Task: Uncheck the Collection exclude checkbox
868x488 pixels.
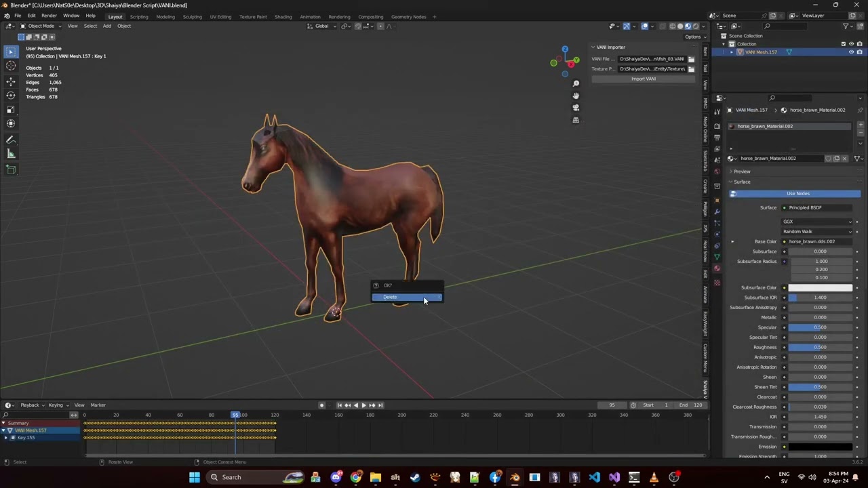Action: [x=843, y=44]
